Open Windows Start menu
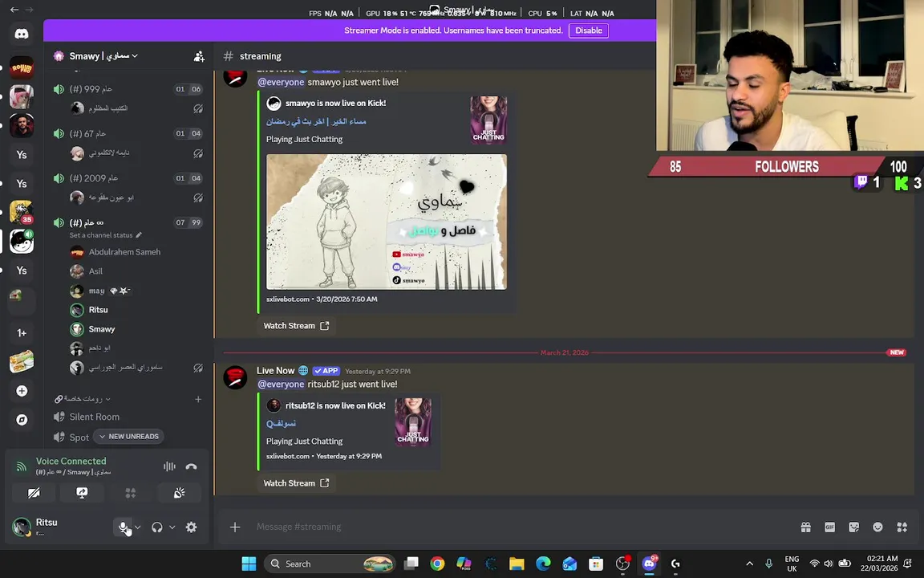 [x=249, y=564]
